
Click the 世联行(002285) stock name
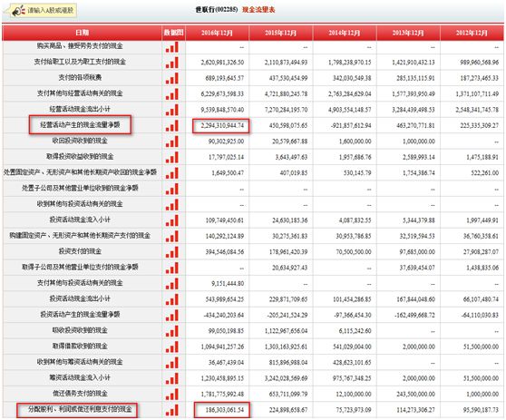[217, 10]
